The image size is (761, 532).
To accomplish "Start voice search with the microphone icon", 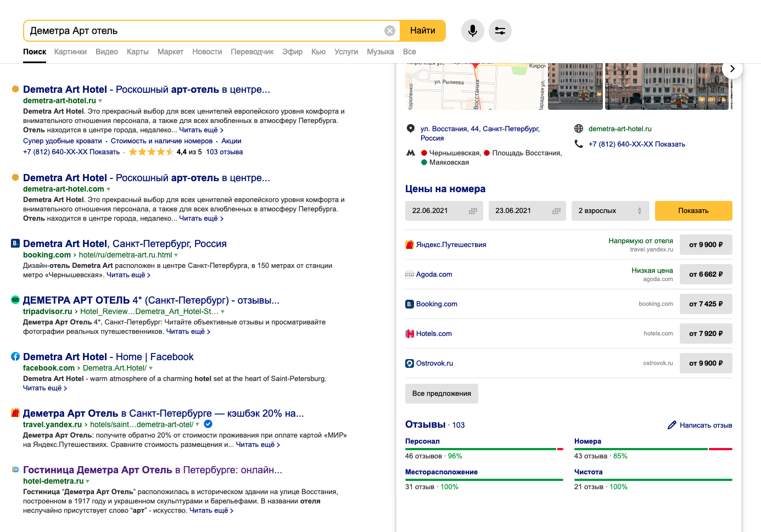I will (472, 31).
